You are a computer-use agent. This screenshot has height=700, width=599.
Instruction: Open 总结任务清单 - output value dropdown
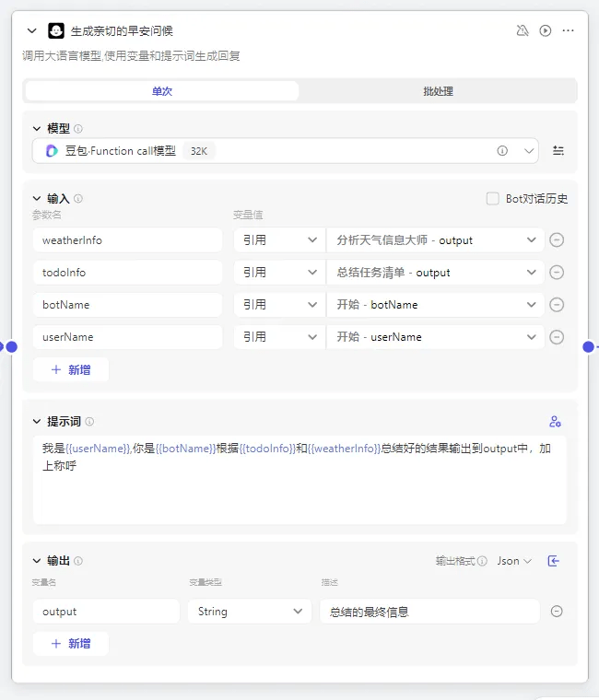pos(436,273)
